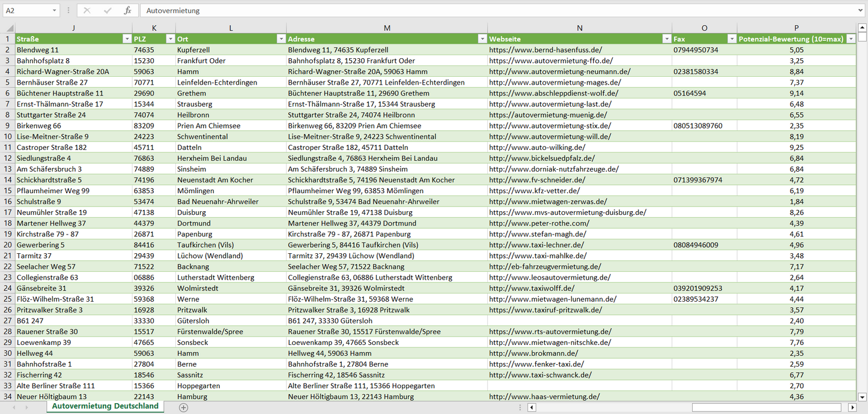Open the Ort column filter dropdown

281,39
